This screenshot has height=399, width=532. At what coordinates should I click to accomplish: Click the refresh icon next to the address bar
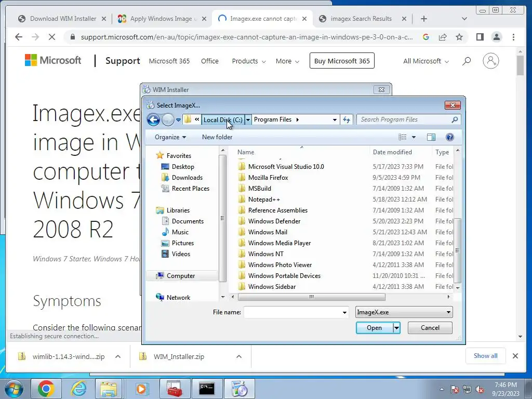point(347,119)
